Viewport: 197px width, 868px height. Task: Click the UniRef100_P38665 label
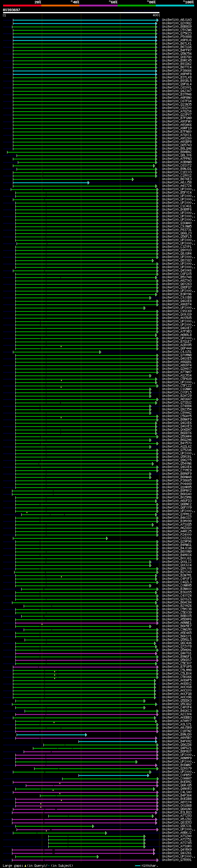pos(177,481)
